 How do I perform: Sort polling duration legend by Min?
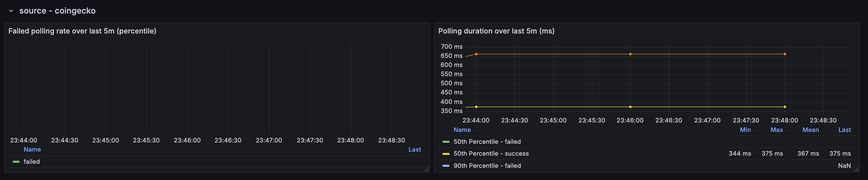coord(745,130)
